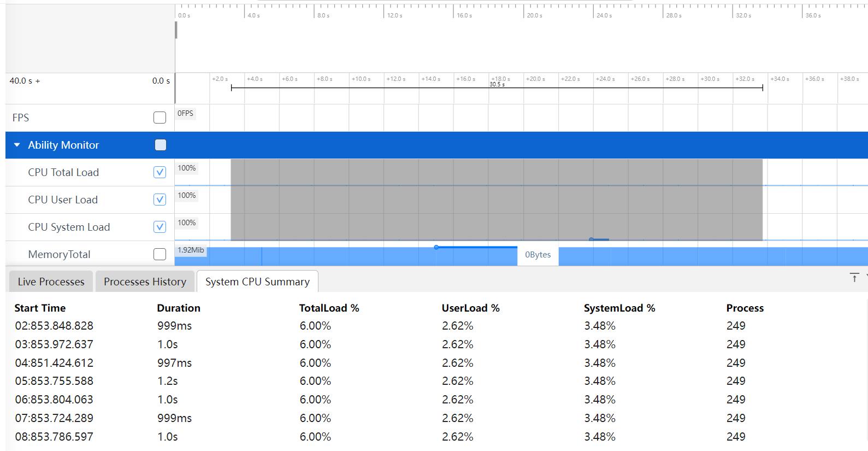Click the expand-panel-to-top arrow icon
This screenshot has width=868, height=451.
coord(854,278)
